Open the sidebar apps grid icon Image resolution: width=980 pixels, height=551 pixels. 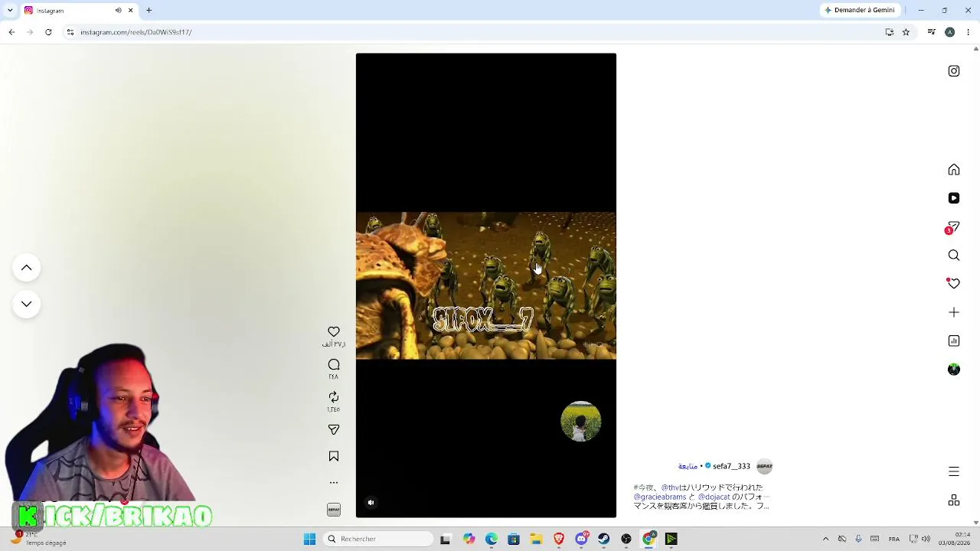(954, 500)
